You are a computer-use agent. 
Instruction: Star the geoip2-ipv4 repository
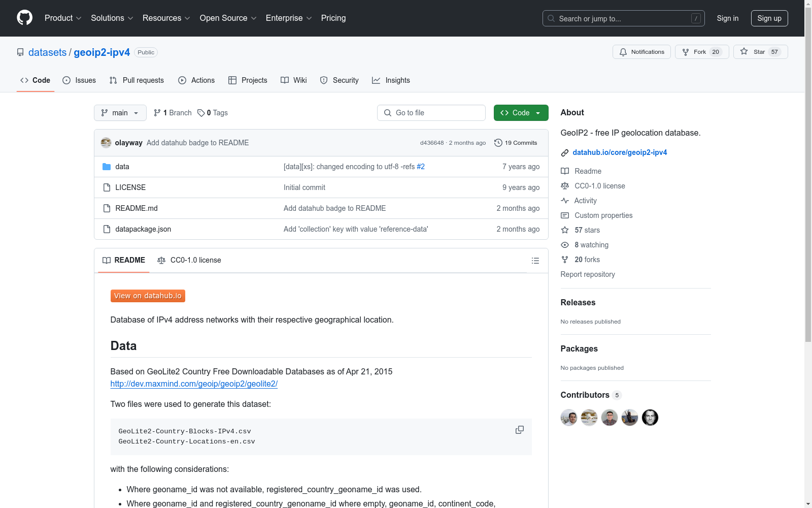[x=760, y=52]
